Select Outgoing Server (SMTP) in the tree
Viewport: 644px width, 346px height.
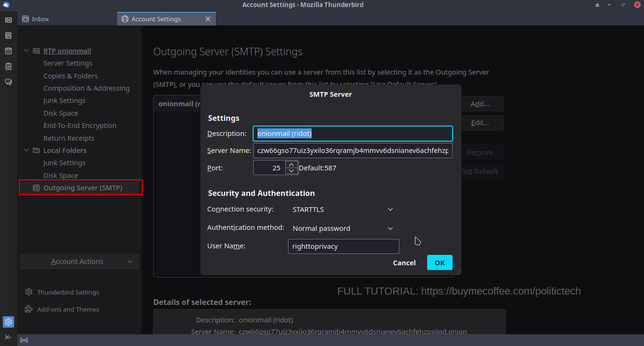(x=83, y=188)
